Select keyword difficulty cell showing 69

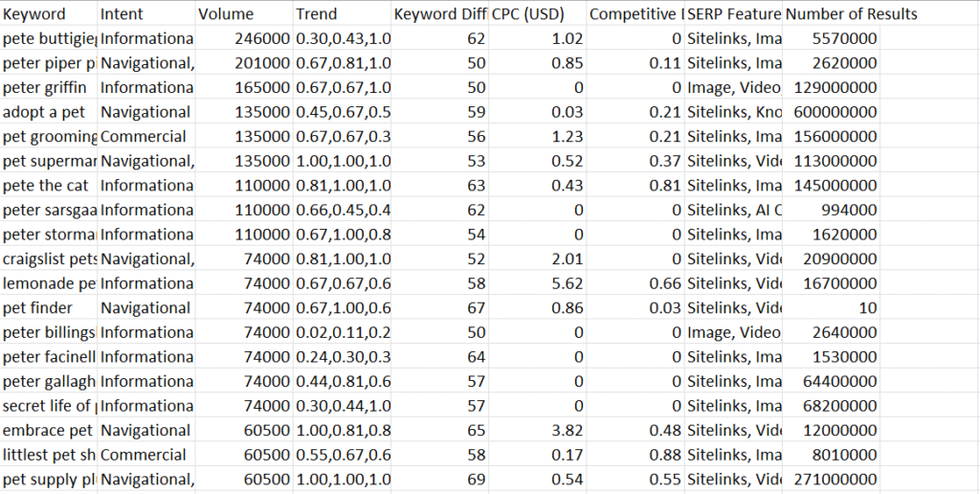(439, 480)
